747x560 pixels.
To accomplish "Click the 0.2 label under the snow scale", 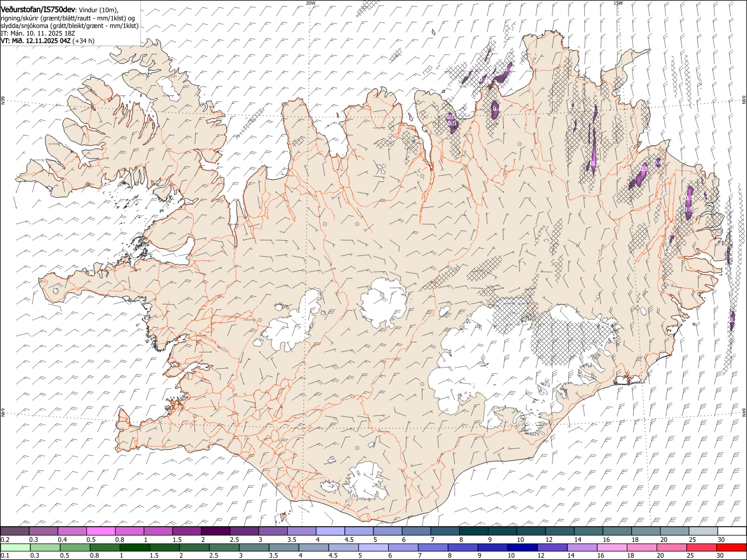I will (5, 540).
